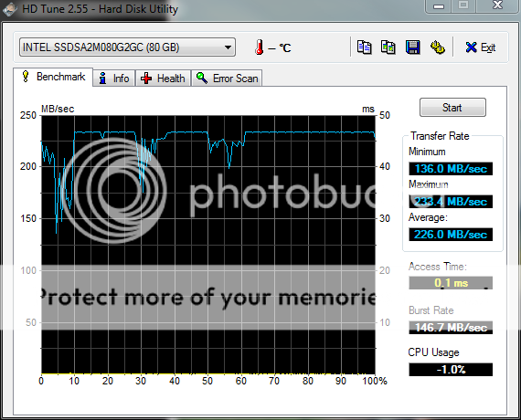This screenshot has height=420, width=521.
Task: Click the thermometer temperature icon
Action: (260, 47)
